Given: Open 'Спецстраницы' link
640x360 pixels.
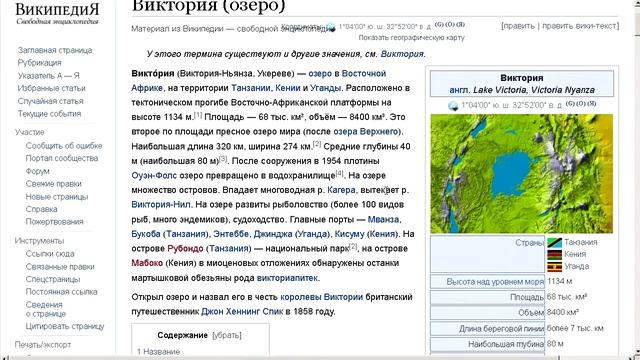Looking at the screenshot, I should click(53, 279).
